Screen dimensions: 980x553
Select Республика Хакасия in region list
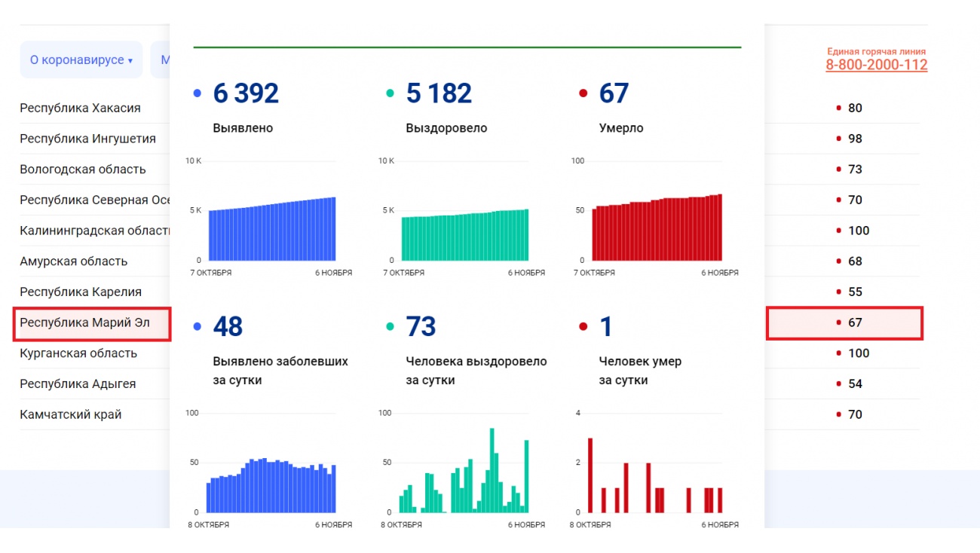point(80,108)
